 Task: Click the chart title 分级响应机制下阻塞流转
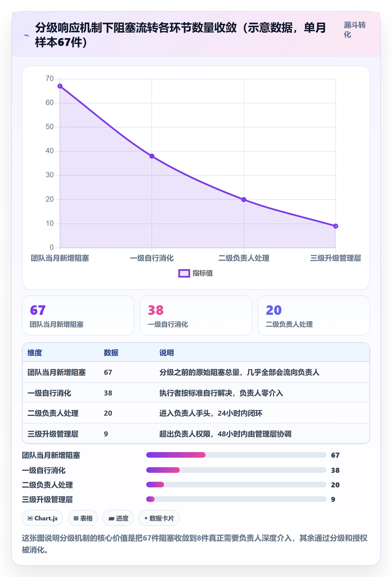click(x=180, y=35)
